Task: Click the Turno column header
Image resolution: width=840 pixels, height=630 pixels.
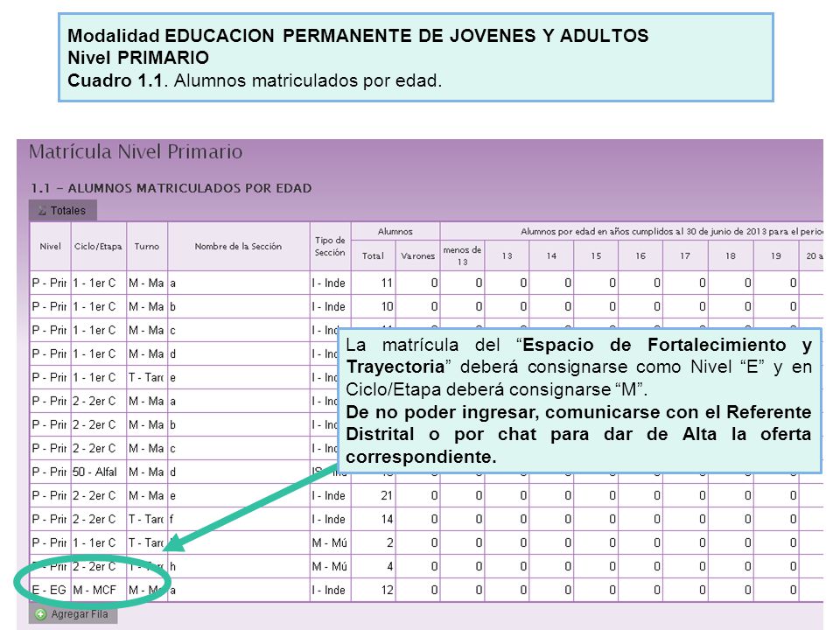Action: pos(147,247)
